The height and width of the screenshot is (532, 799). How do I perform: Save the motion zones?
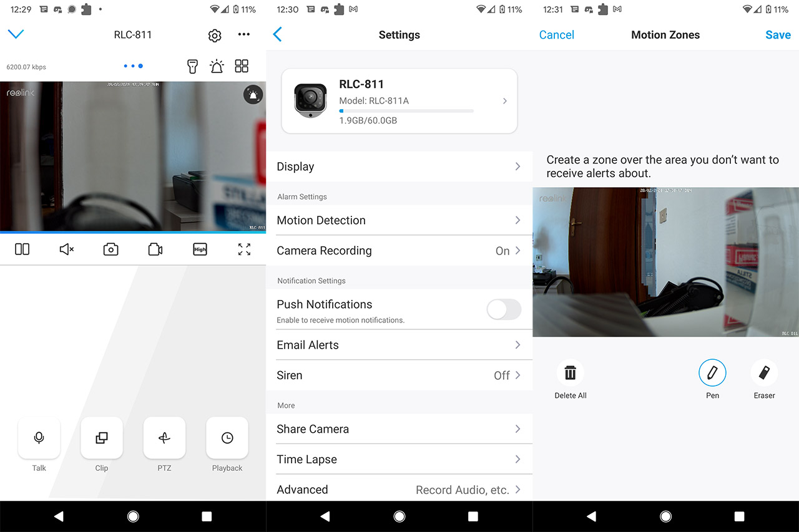778,35
